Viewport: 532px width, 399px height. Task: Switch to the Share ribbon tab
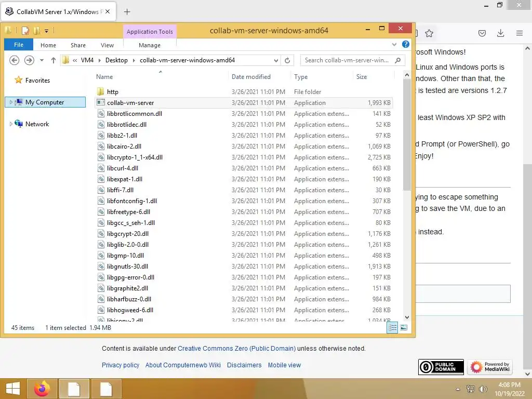pos(78,45)
